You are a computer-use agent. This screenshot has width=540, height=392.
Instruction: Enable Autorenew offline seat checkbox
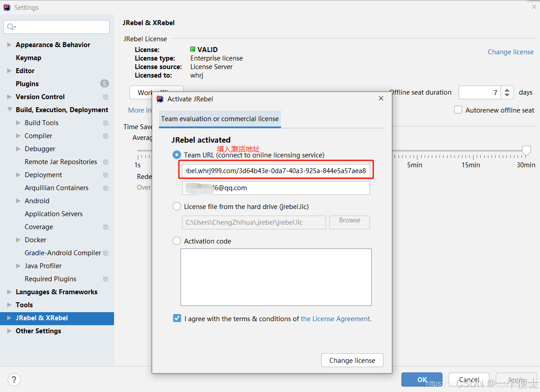(x=458, y=110)
